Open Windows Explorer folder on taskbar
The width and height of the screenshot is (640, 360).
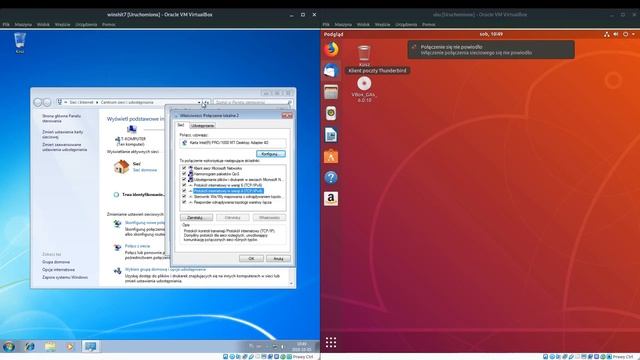pos(50,347)
